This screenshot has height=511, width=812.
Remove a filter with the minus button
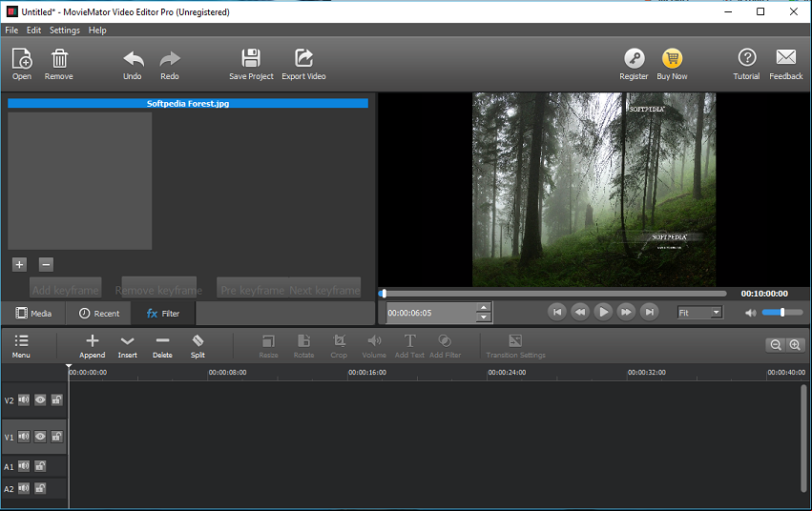click(46, 265)
